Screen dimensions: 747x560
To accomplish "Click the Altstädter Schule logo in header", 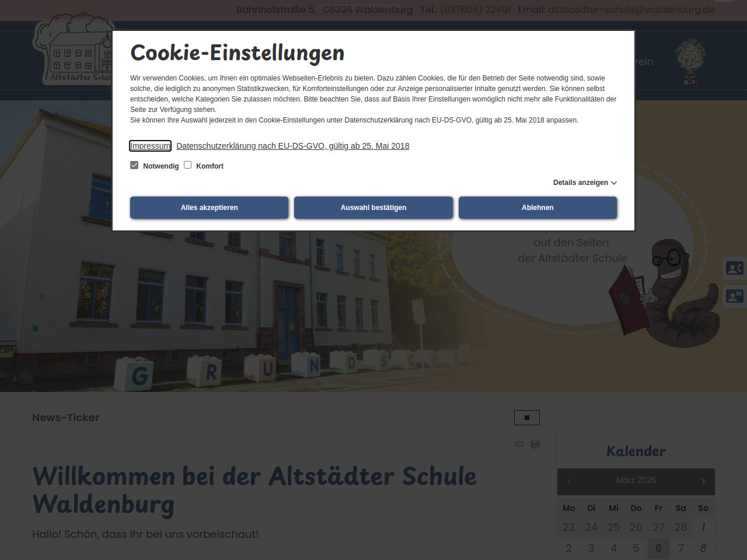I will click(73, 52).
